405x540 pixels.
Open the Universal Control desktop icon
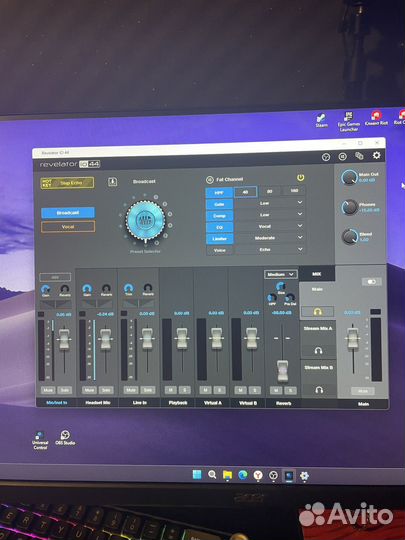pos(40,440)
